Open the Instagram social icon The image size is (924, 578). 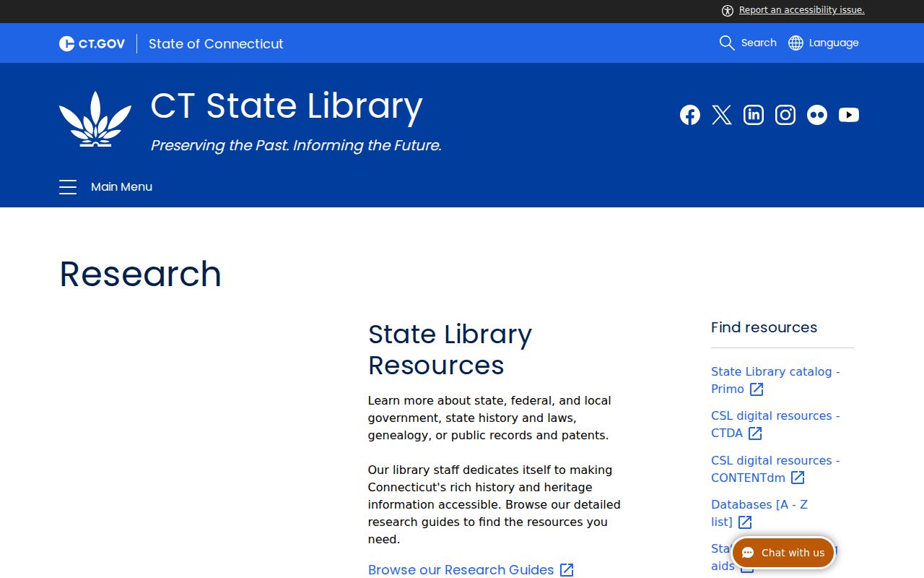[x=785, y=115]
